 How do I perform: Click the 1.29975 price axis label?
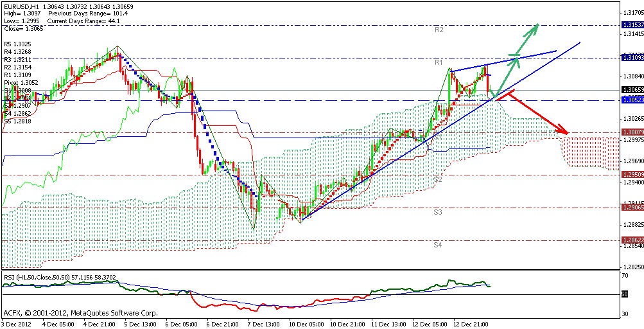[x=632, y=140]
